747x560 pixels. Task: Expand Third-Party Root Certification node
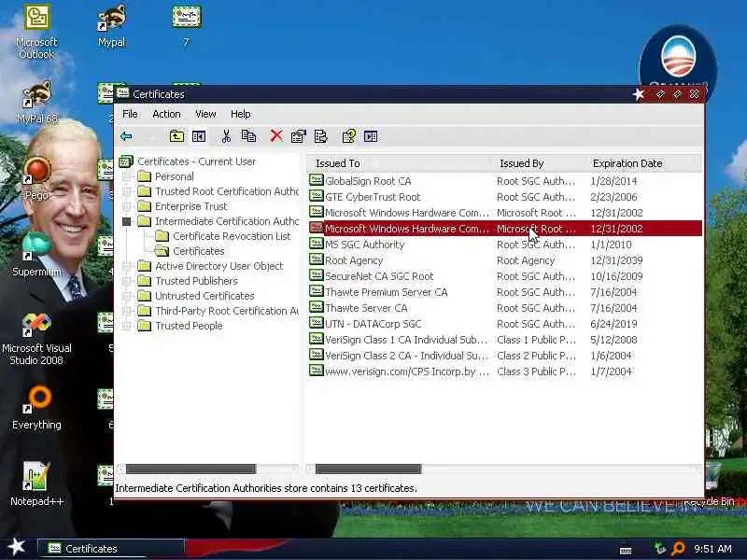[x=126, y=311]
